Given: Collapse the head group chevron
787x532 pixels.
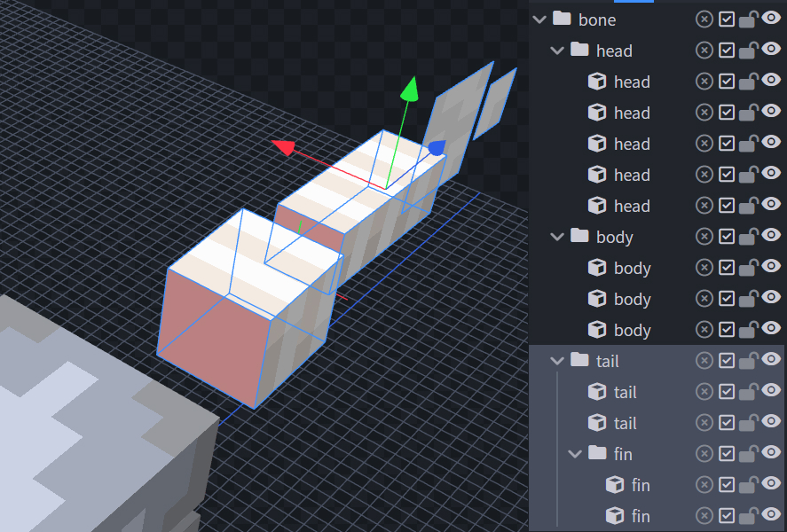Looking at the screenshot, I should (x=557, y=51).
